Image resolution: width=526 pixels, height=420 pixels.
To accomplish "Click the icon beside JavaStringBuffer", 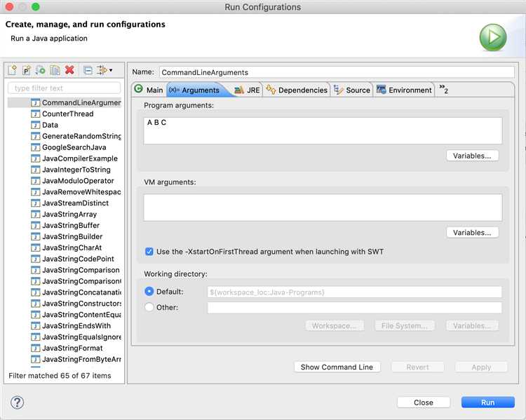I will tap(36, 226).
